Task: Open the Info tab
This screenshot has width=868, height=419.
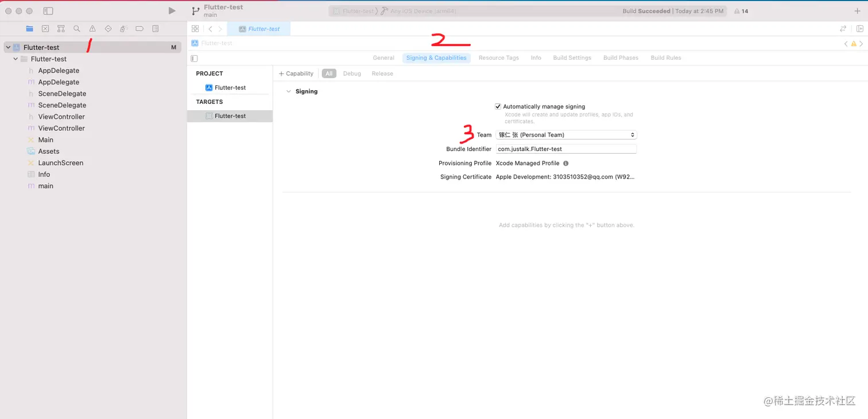Action: pyautogui.click(x=536, y=58)
